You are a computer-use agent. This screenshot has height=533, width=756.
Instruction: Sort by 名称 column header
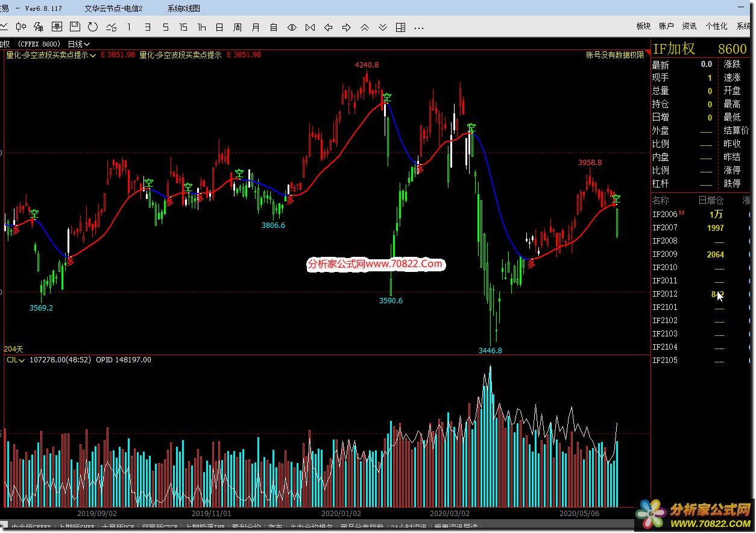(x=661, y=200)
